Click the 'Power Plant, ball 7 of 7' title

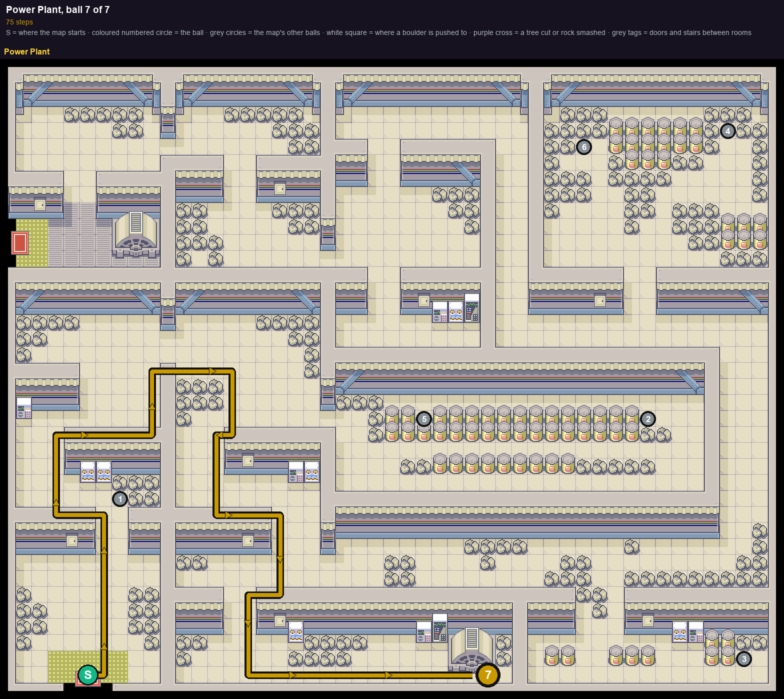(x=57, y=9)
